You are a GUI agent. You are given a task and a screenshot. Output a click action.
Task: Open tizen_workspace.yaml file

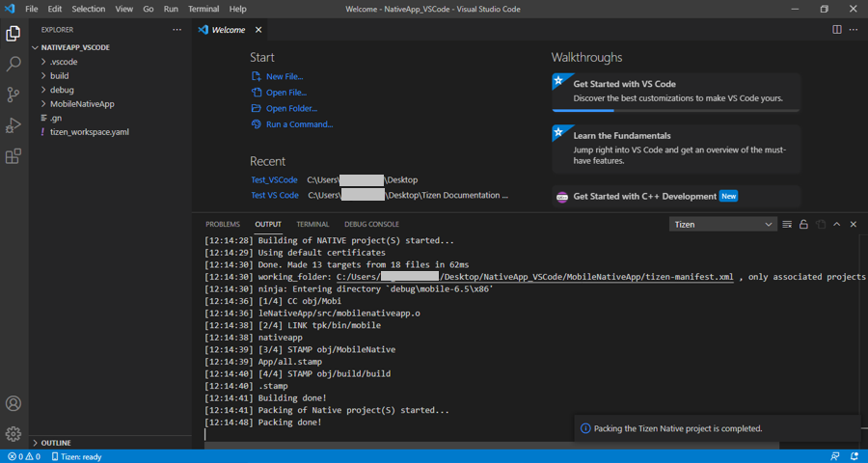pyautogui.click(x=89, y=131)
